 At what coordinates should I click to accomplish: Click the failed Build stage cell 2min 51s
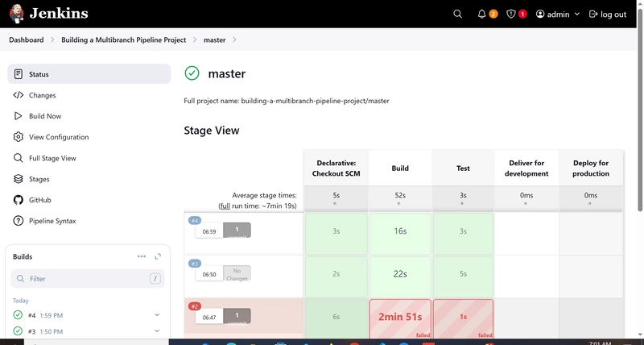point(400,318)
